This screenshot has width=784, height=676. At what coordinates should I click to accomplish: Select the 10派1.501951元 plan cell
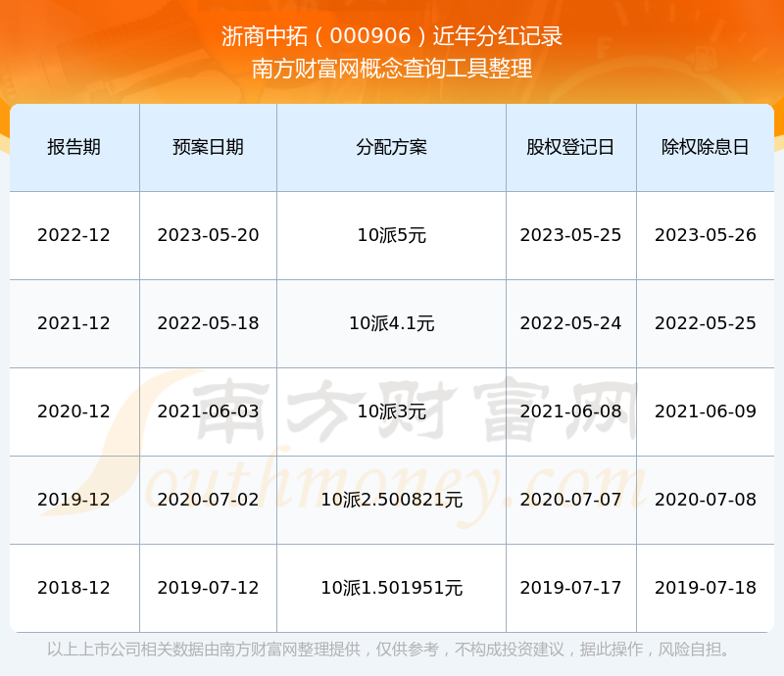click(x=391, y=588)
